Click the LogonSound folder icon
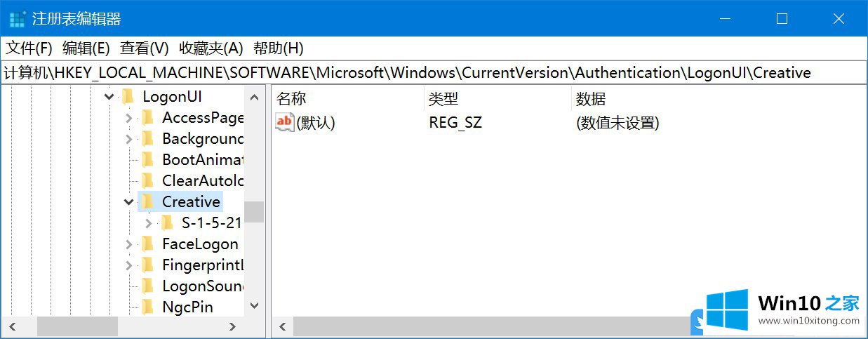The width and height of the screenshot is (868, 339). click(x=147, y=286)
